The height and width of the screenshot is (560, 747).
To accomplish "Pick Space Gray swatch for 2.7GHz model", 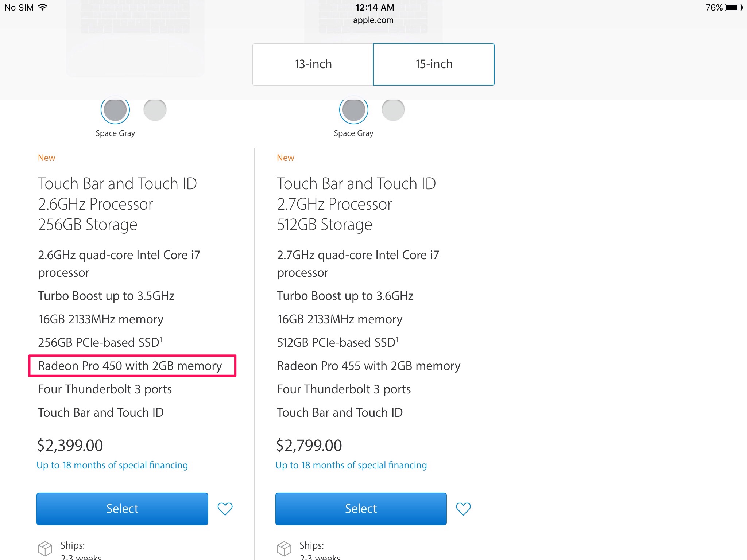I will pyautogui.click(x=353, y=109).
